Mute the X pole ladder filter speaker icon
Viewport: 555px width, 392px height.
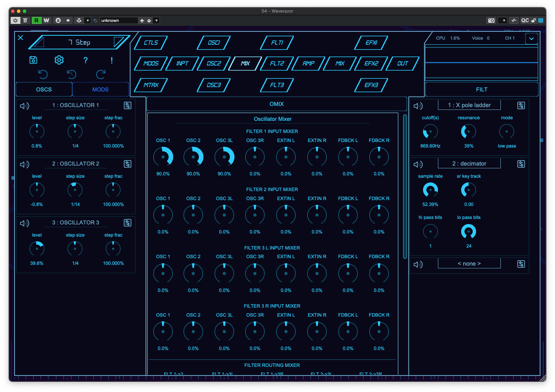point(418,105)
